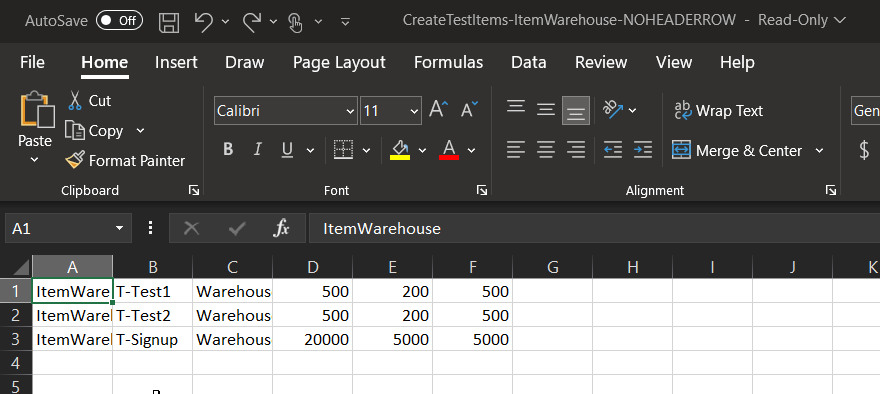The width and height of the screenshot is (880, 394).
Task: Open the Copy options dropdown arrow
Action: [x=140, y=131]
